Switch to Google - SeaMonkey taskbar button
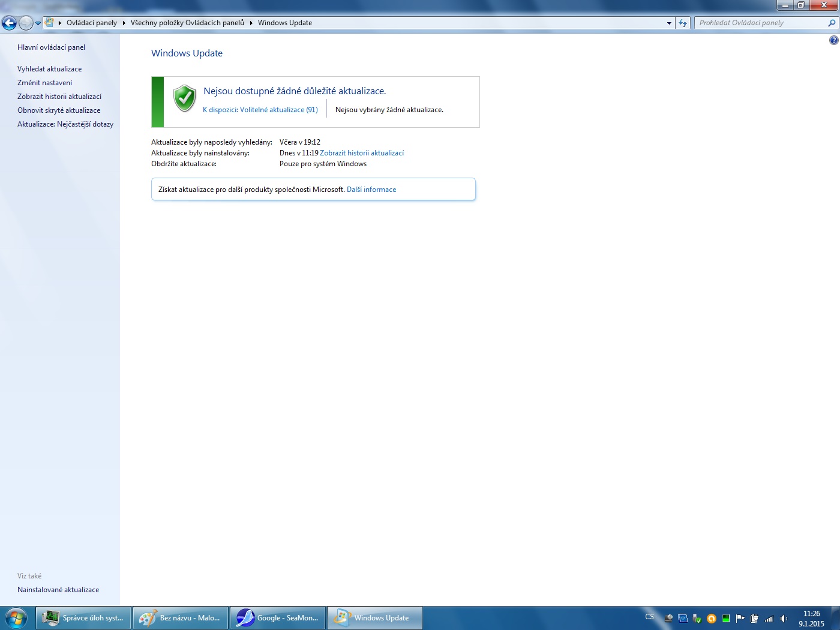840x630 pixels. [x=278, y=618]
